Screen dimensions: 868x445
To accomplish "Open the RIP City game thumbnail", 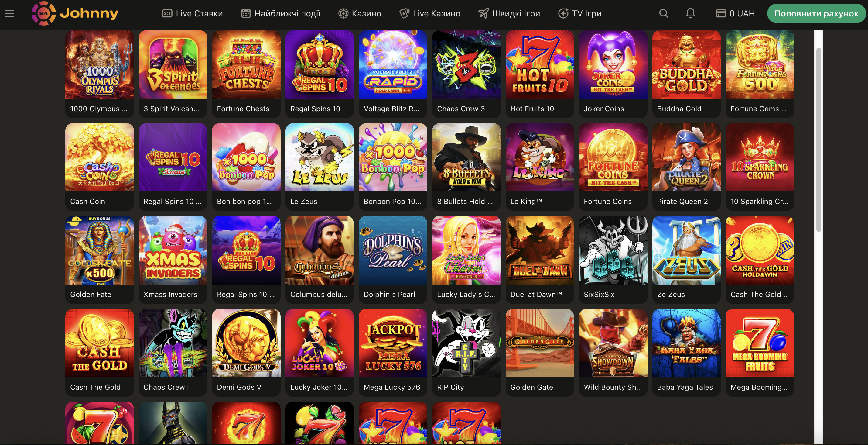I will click(x=466, y=343).
